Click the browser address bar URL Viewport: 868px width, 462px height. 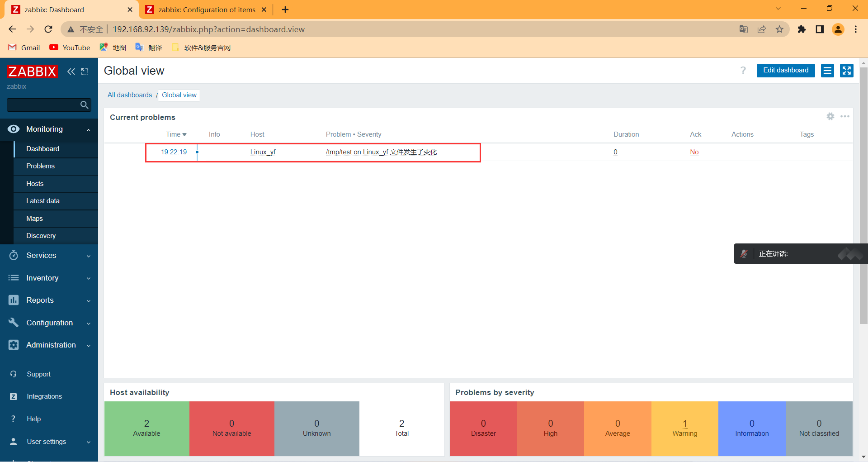point(208,29)
